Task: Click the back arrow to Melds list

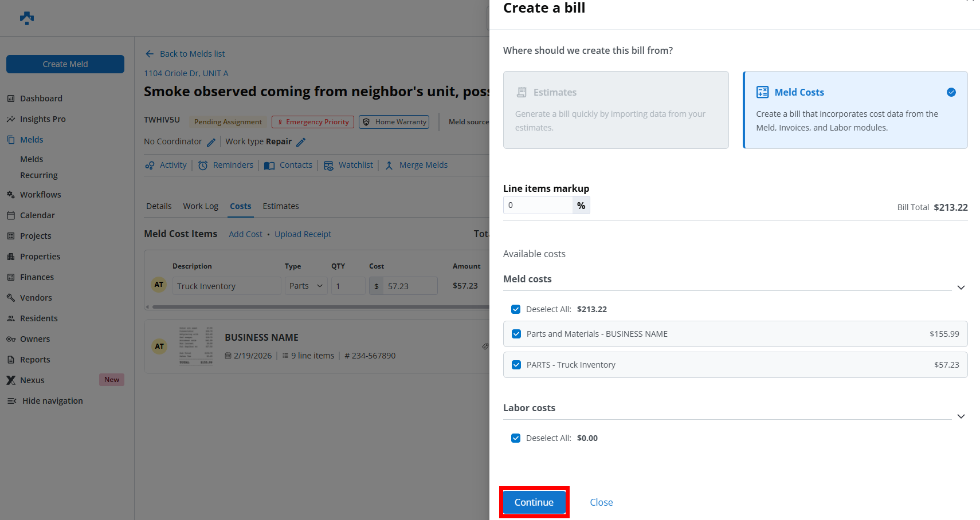Action: pos(150,54)
